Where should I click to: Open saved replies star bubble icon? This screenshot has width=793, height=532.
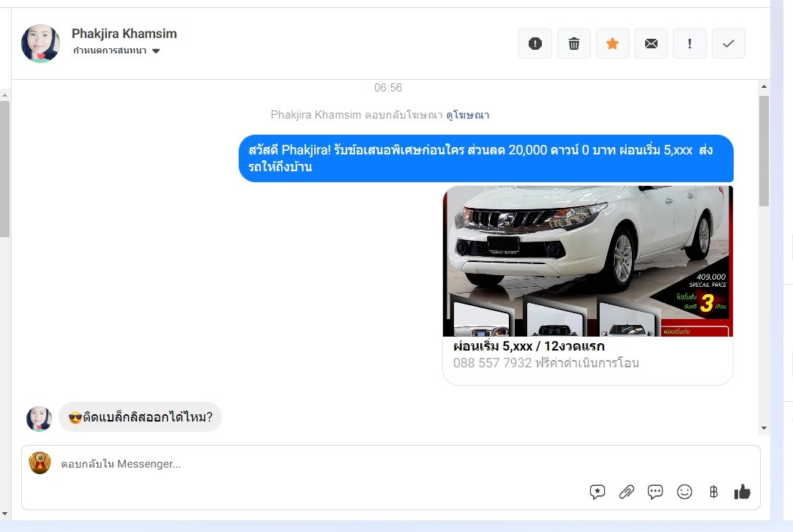pyautogui.click(x=597, y=492)
